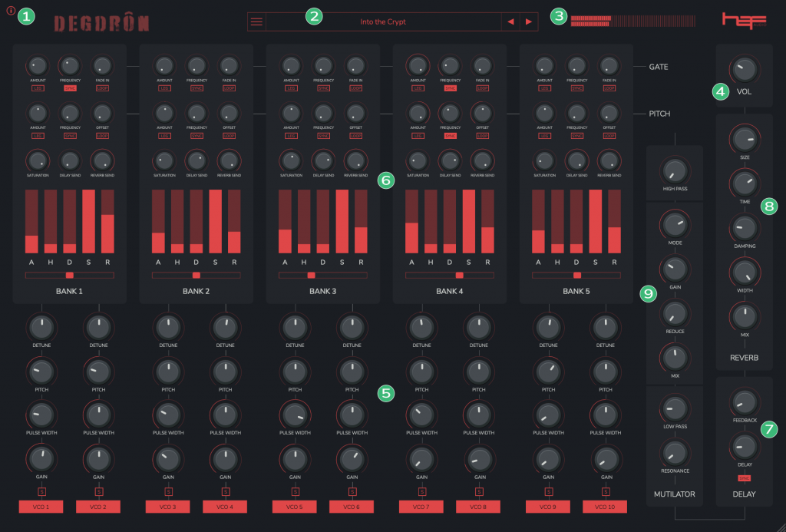Click the HIGH PASS filter knob
The width and height of the screenshot is (786, 532).
674,170
